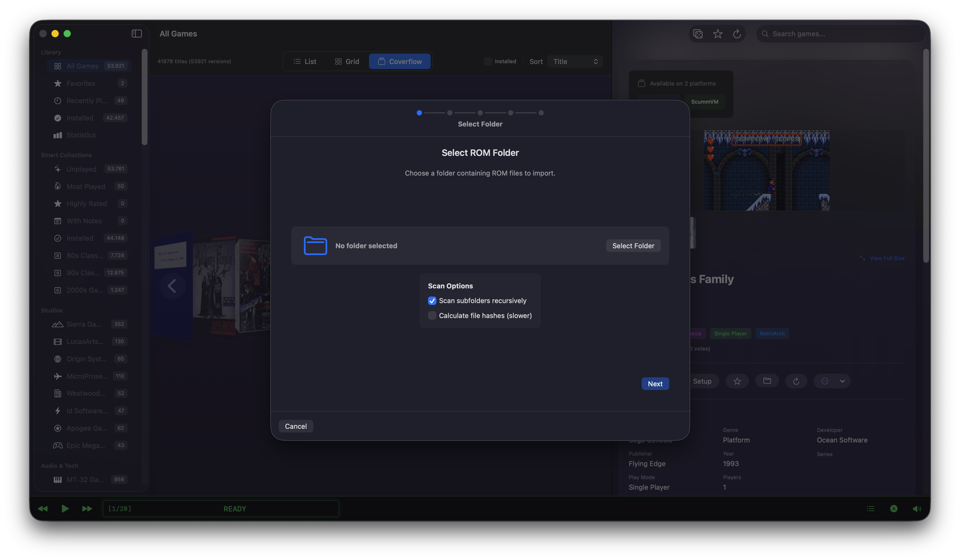
Task: Toggle the Installed filter switch
Action: (x=488, y=61)
